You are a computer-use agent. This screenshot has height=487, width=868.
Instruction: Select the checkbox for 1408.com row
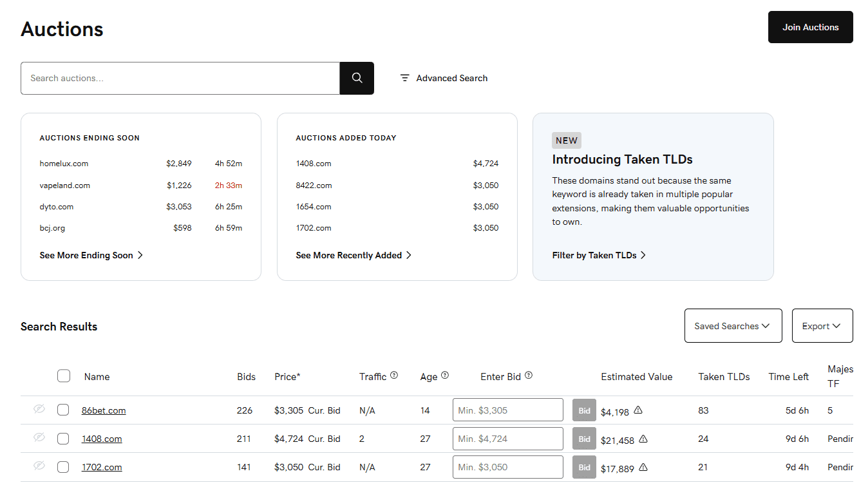(x=63, y=439)
